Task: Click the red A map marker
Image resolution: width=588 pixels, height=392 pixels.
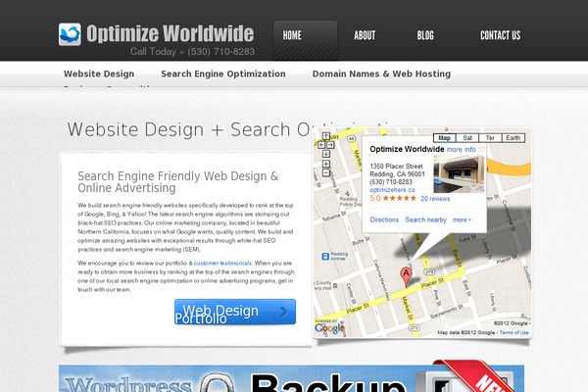Action: pos(406,276)
